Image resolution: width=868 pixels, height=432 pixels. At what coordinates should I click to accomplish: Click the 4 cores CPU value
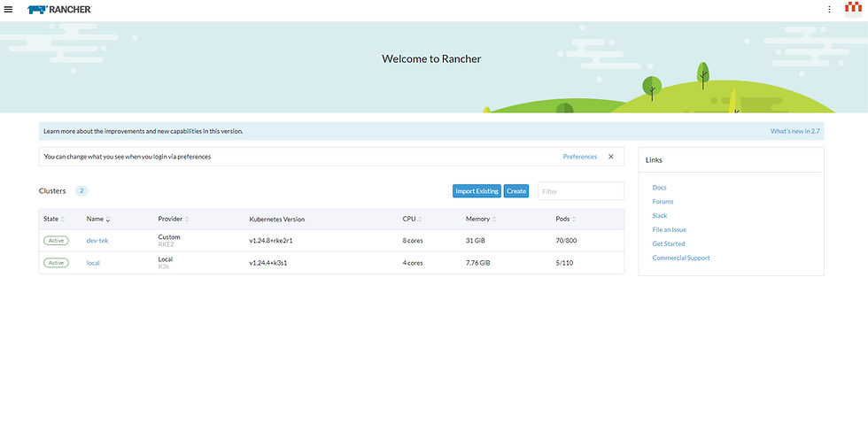click(413, 263)
